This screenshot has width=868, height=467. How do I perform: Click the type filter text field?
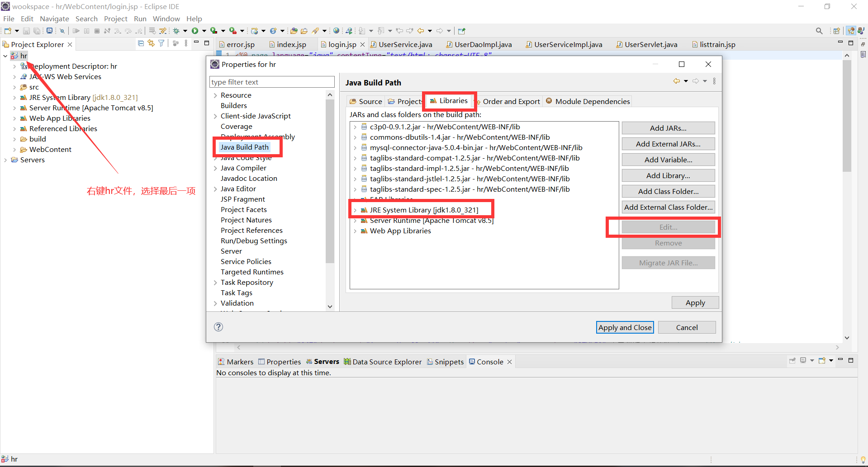click(x=272, y=82)
